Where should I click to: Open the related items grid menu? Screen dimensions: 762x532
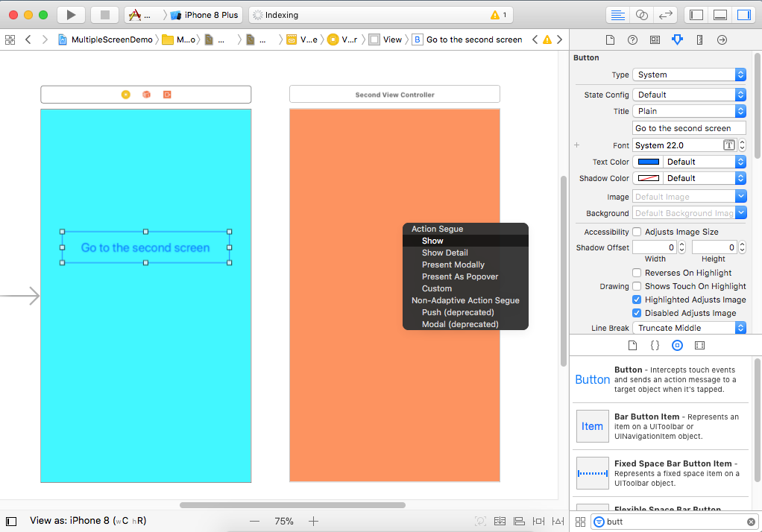(10, 39)
